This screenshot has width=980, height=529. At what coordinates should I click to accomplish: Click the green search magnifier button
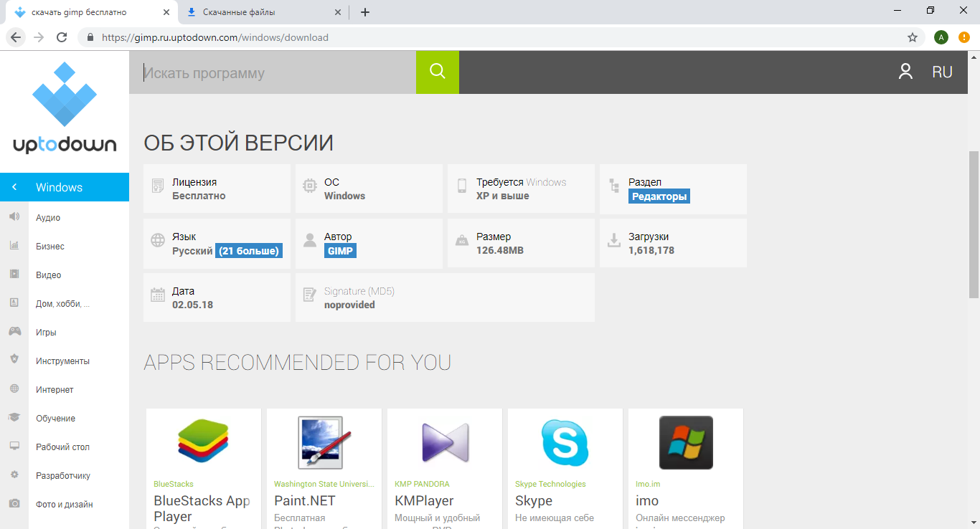click(x=437, y=72)
